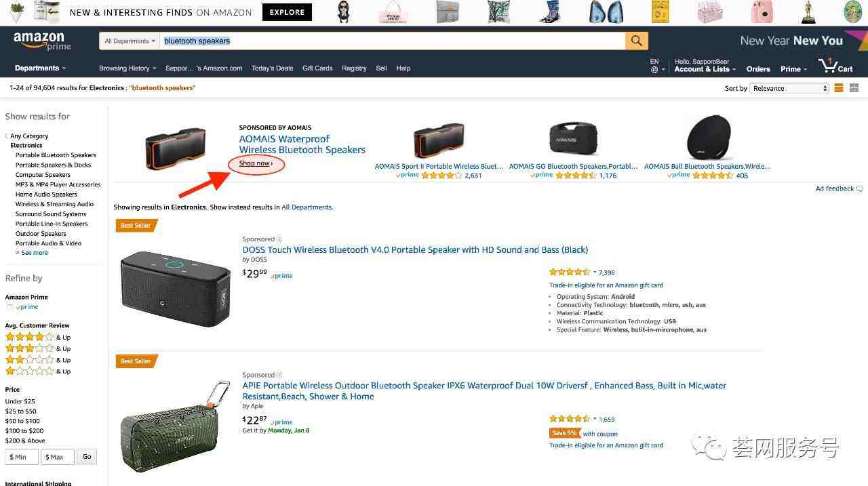Click the EXPLORE button in banner
Screen dimensions: 868x486
(x=287, y=12)
